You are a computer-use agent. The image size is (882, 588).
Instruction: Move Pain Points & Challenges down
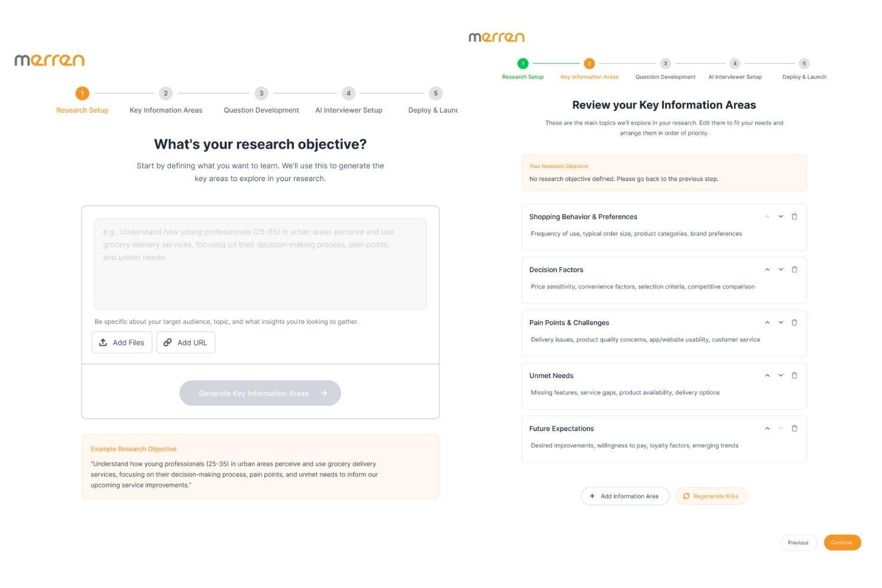[781, 323]
